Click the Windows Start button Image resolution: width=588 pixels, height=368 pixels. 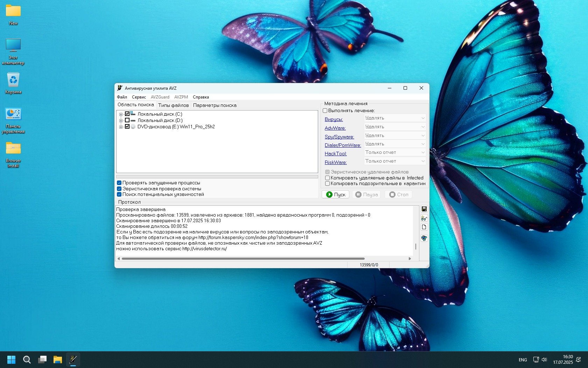pyautogui.click(x=12, y=360)
